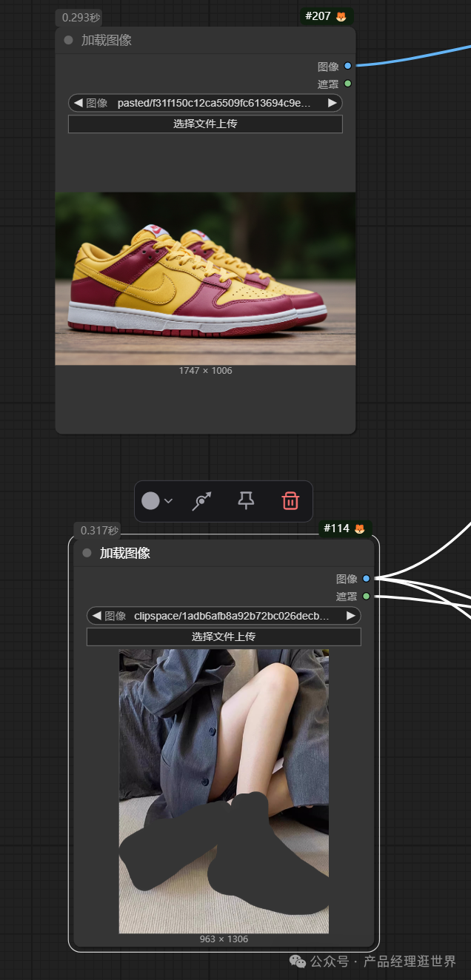Pin the selected node with pin icon
Viewport: 471px width, 980px height.
click(246, 501)
